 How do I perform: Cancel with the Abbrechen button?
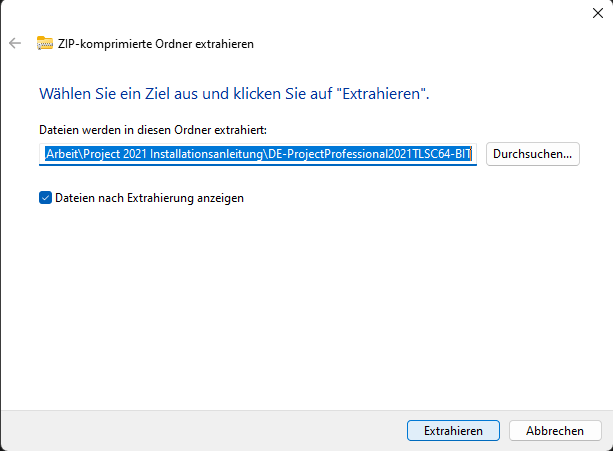[x=555, y=430]
